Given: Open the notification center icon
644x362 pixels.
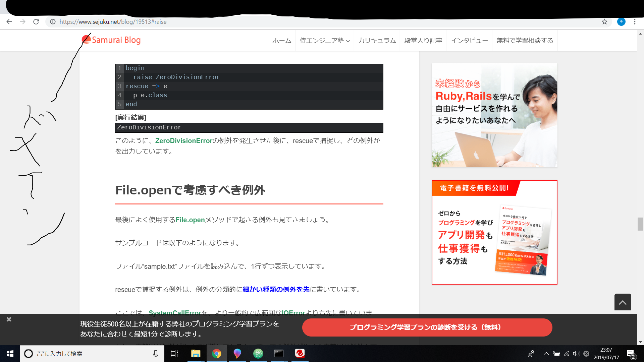Looking at the screenshot, I should tap(631, 354).
